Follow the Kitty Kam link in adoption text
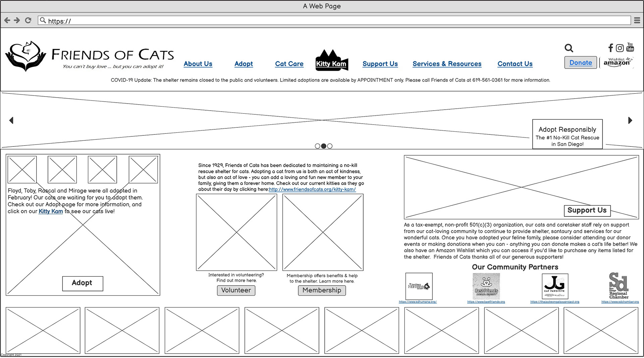 click(x=51, y=211)
